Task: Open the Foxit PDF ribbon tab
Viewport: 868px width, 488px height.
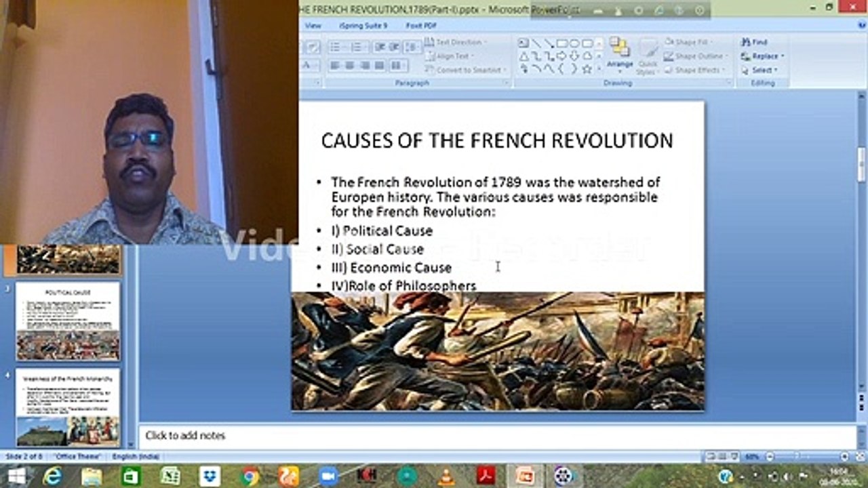Action: tap(421, 26)
